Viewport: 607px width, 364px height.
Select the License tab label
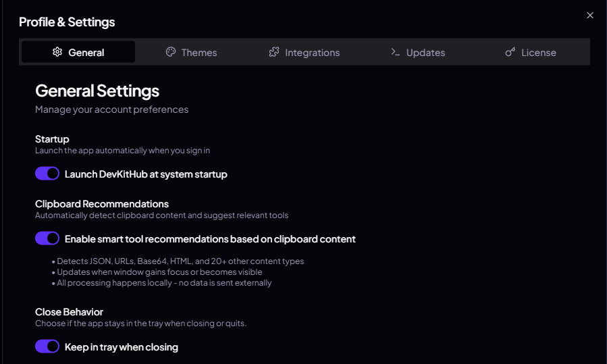(539, 53)
